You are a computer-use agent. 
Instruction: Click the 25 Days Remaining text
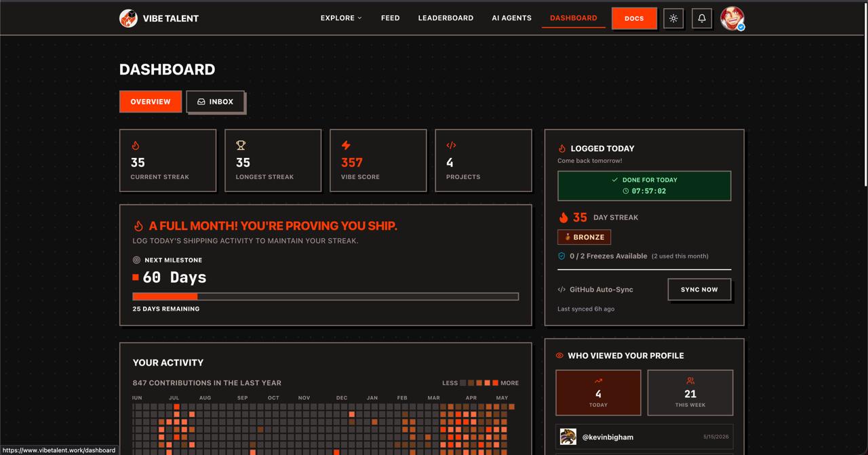click(x=166, y=309)
